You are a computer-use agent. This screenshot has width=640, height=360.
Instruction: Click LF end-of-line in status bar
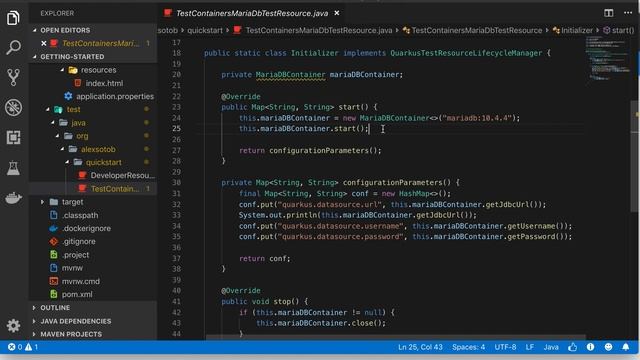point(529,347)
